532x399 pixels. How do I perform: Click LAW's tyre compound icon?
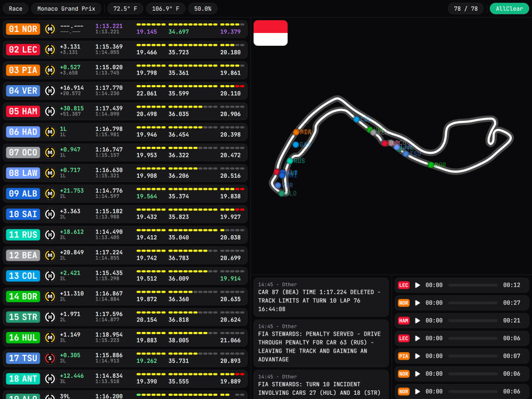tap(50, 173)
